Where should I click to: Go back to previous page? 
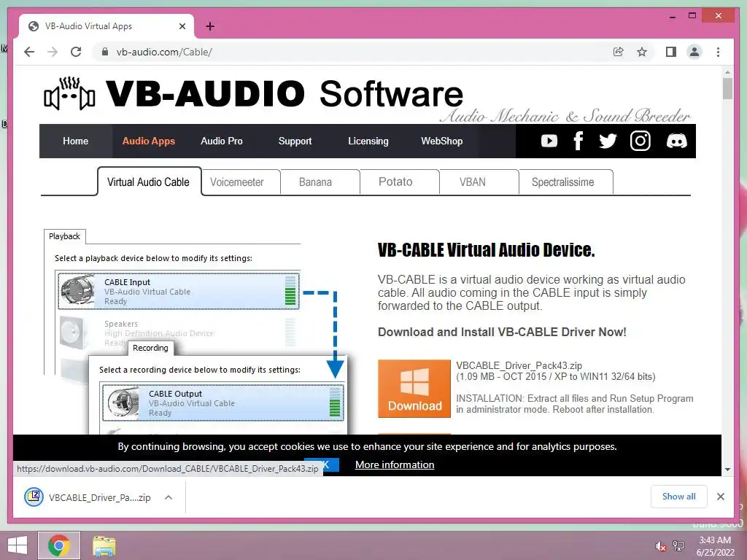tap(29, 52)
